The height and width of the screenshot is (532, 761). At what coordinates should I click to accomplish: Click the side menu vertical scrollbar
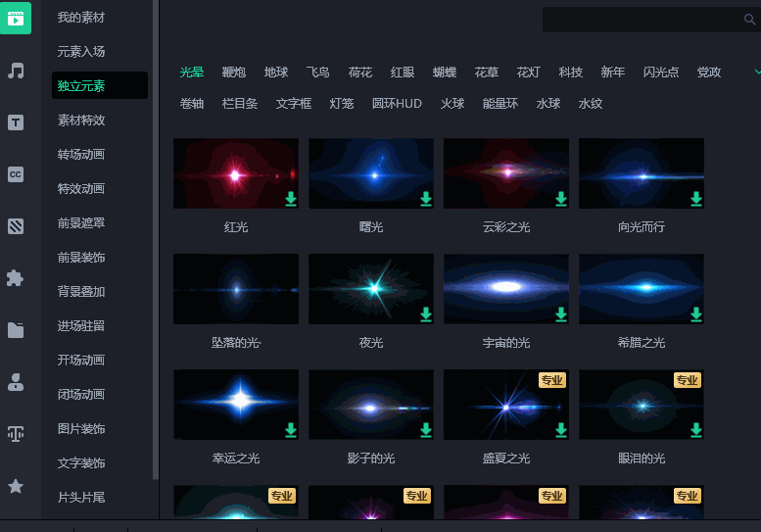pos(156,240)
